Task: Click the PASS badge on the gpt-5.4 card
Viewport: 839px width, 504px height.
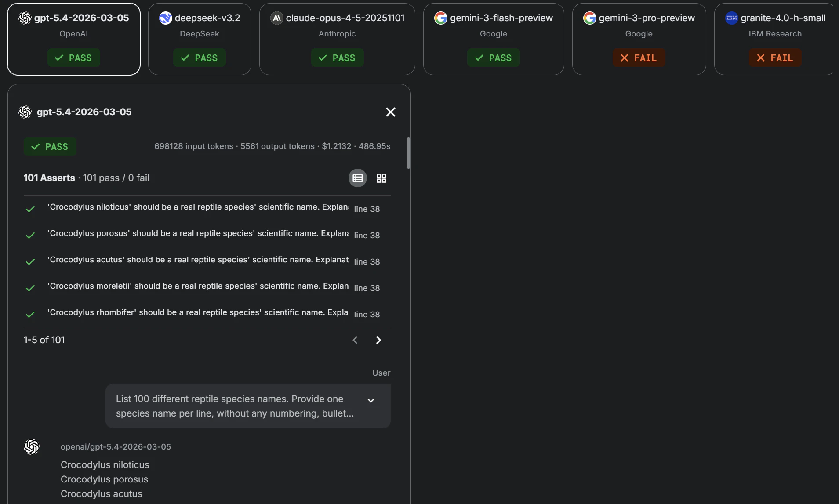Action: 74,58
